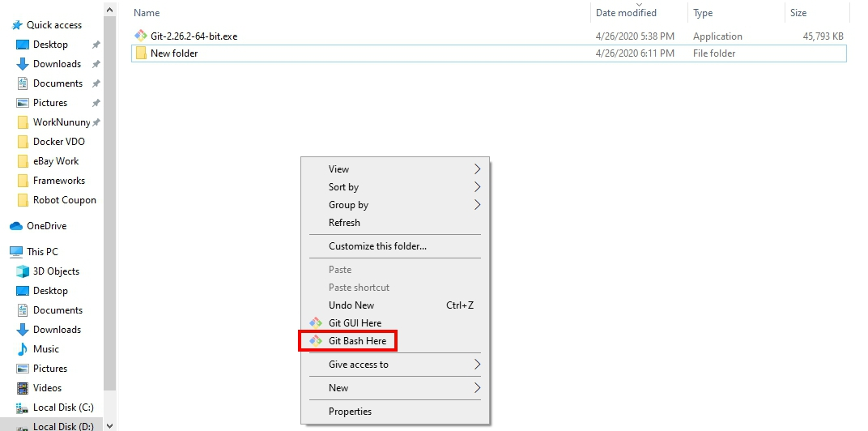Select the Local Disk (D:) tree item
The height and width of the screenshot is (431, 868).
pos(52,426)
